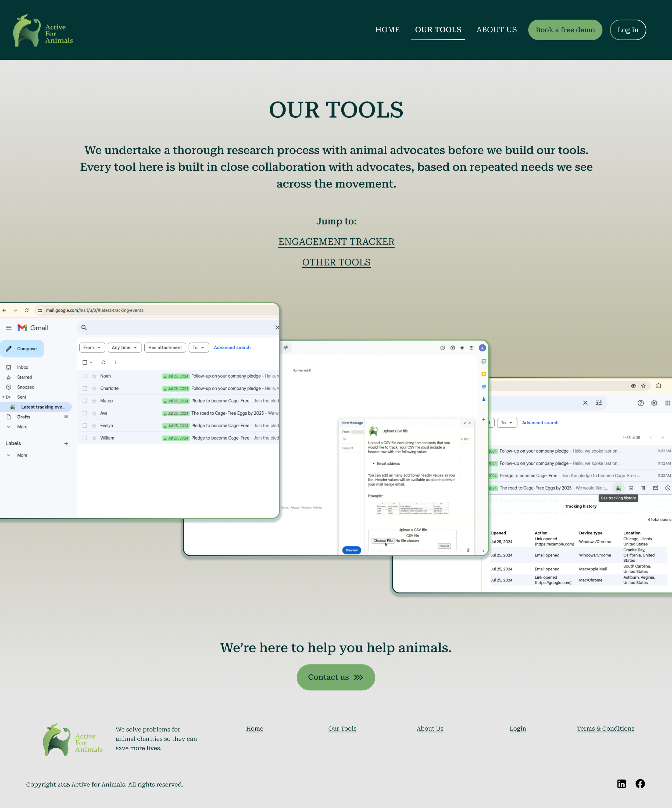The image size is (672, 808).
Task: Click the Gemini sparkle icon
Action: pos(462,348)
